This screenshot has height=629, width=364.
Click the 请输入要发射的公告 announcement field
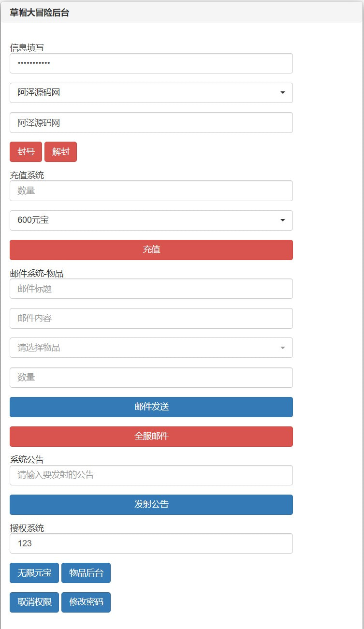pyautogui.click(x=151, y=475)
